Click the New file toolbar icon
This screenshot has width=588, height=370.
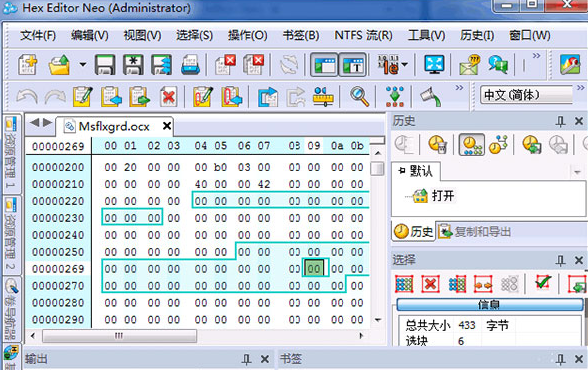[28, 64]
